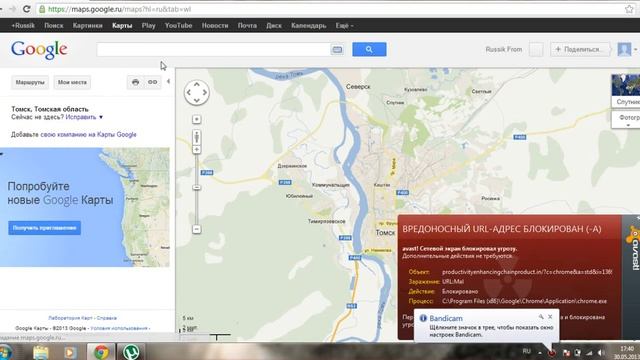Switch to the Satellite view thumbnail

(626, 91)
